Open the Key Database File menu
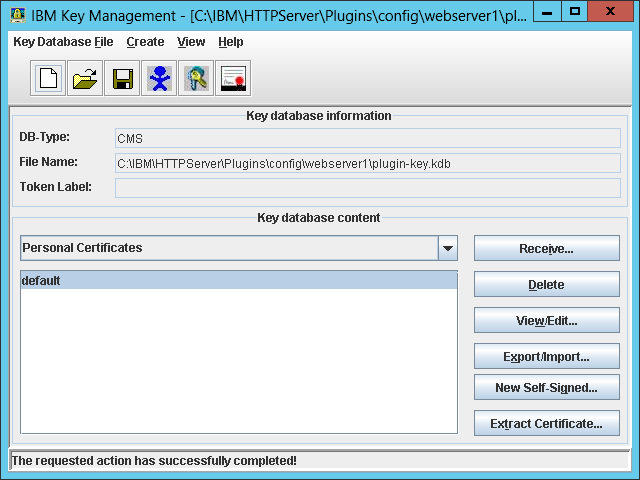 point(63,42)
